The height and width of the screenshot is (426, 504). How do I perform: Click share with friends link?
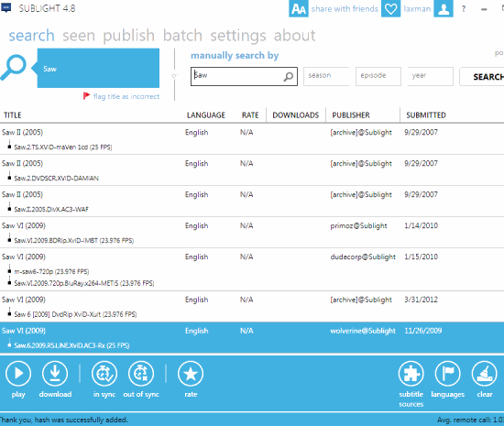(345, 9)
